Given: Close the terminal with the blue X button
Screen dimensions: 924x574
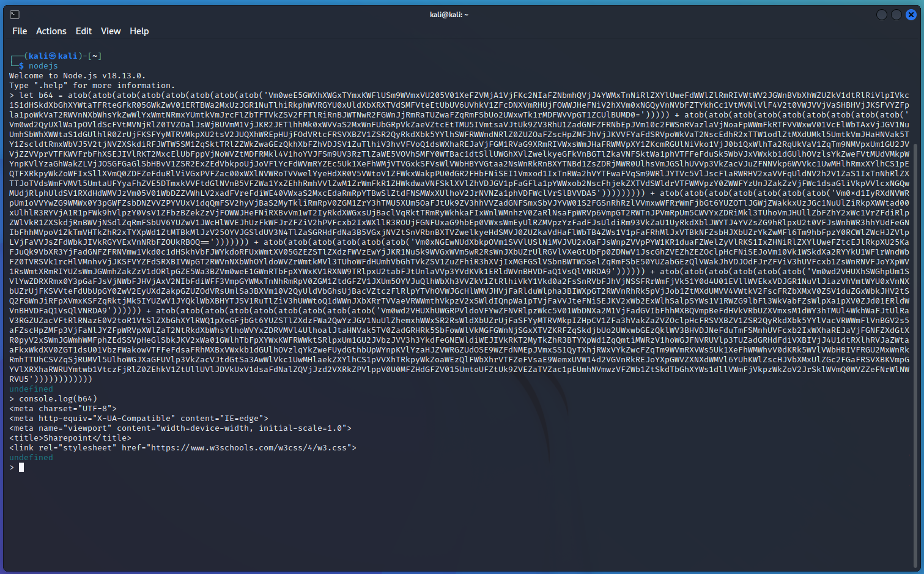Looking at the screenshot, I should (911, 15).
